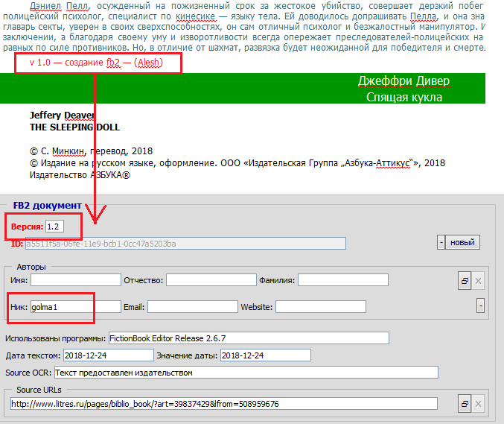Click the litres.ru Source URL field

(223, 403)
